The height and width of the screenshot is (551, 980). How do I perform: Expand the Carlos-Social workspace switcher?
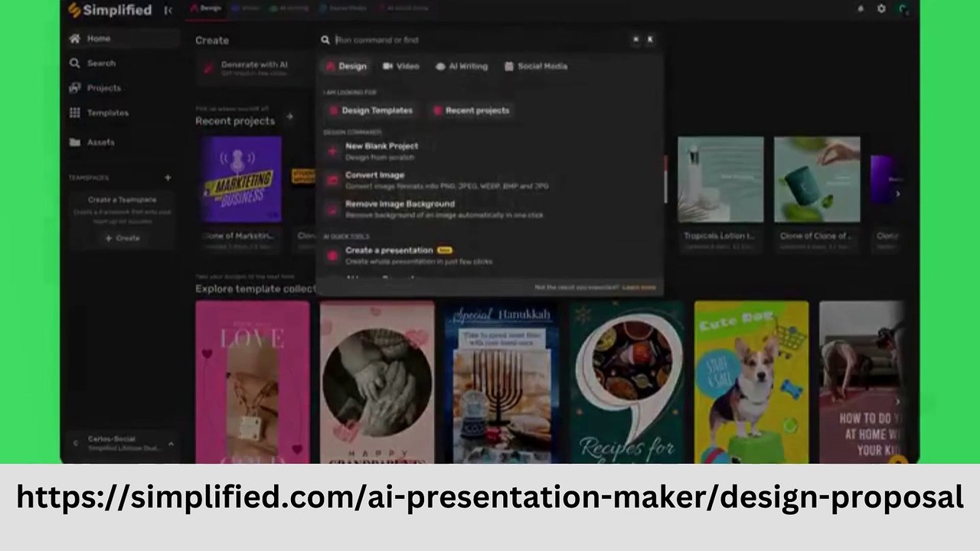pos(171,443)
